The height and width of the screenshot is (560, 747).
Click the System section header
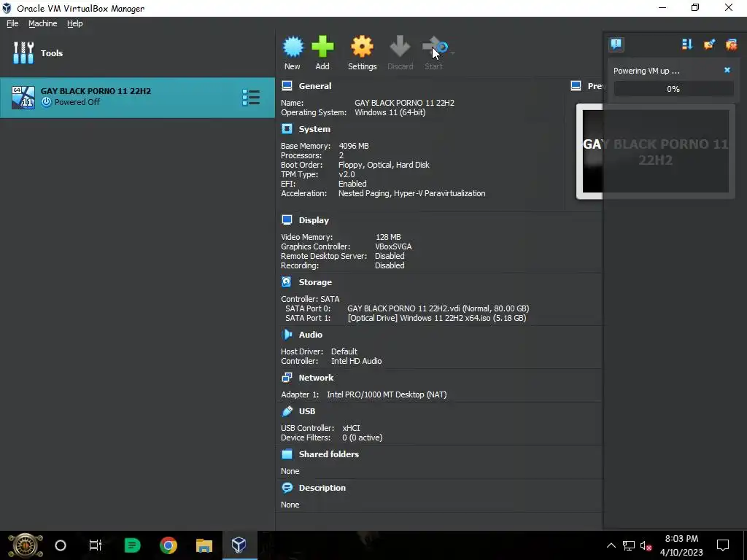pos(314,129)
